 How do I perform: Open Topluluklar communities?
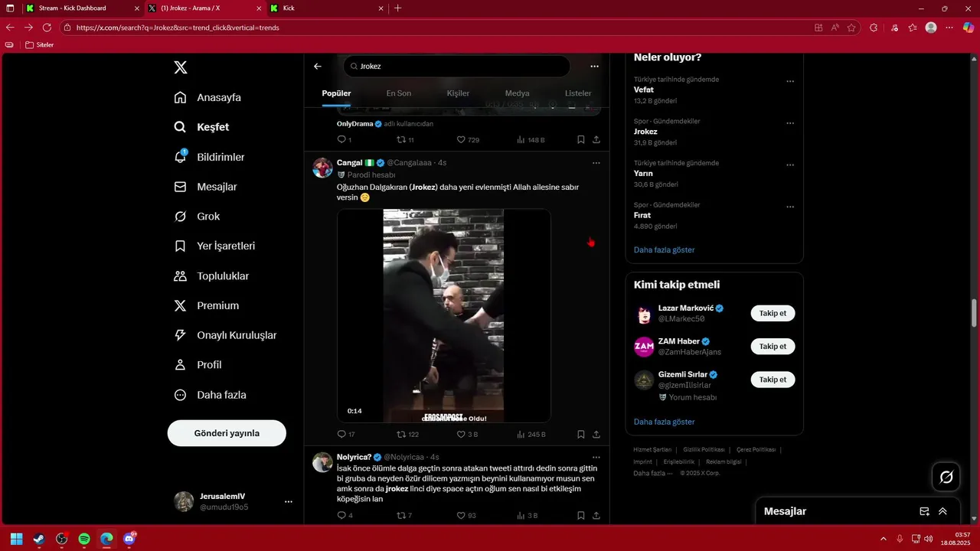click(212, 275)
